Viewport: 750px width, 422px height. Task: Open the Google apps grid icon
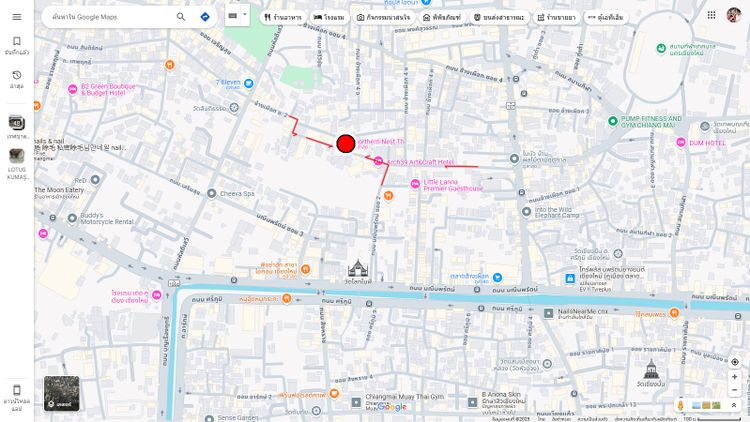point(711,15)
